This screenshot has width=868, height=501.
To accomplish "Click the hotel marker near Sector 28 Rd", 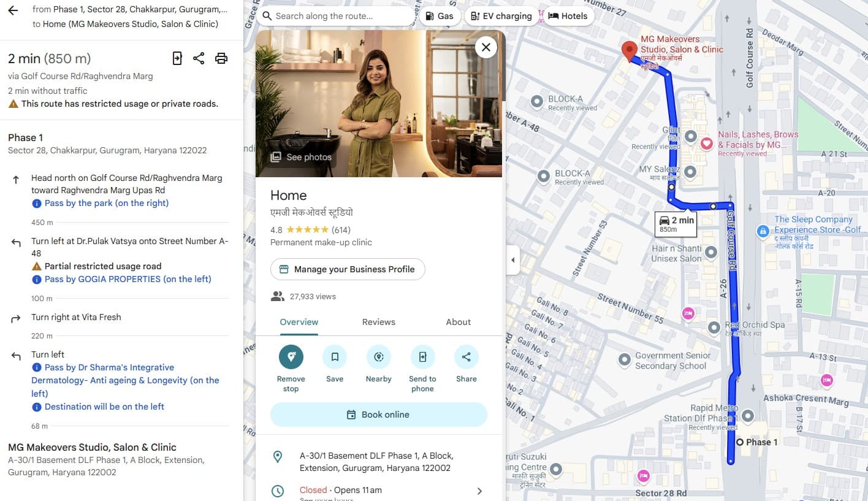I will pos(643,475).
